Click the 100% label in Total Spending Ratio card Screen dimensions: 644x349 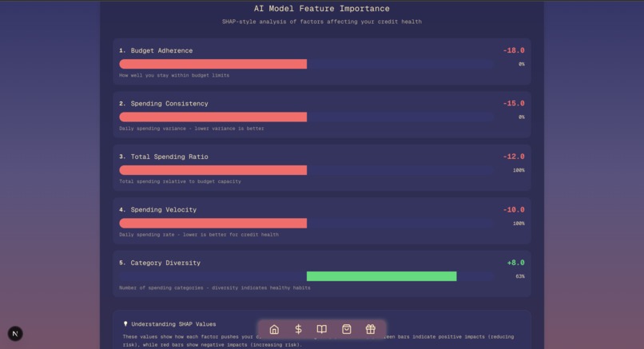click(x=519, y=170)
